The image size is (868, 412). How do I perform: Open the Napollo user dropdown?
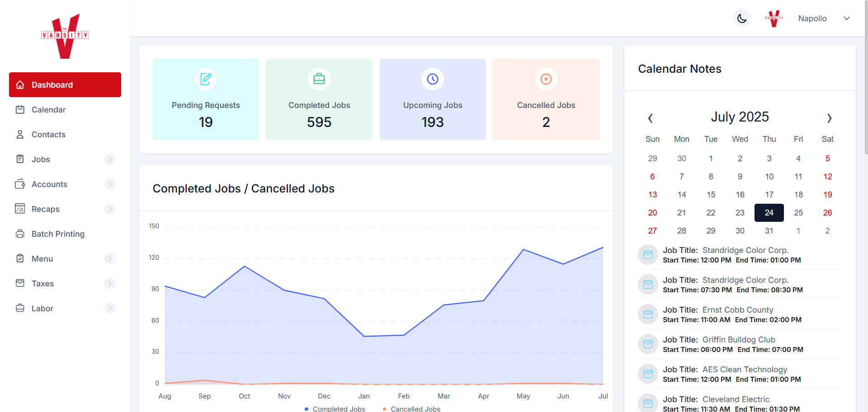[x=846, y=19]
